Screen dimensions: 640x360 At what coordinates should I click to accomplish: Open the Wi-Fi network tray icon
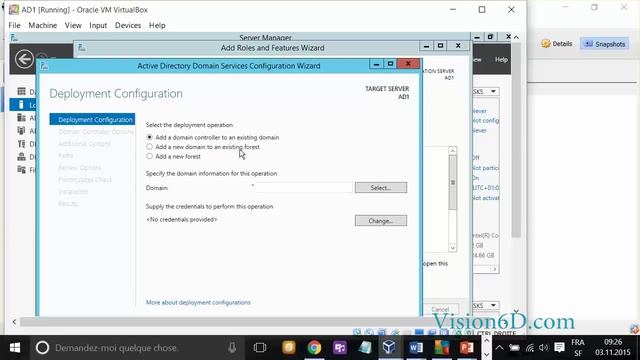[x=530, y=348]
